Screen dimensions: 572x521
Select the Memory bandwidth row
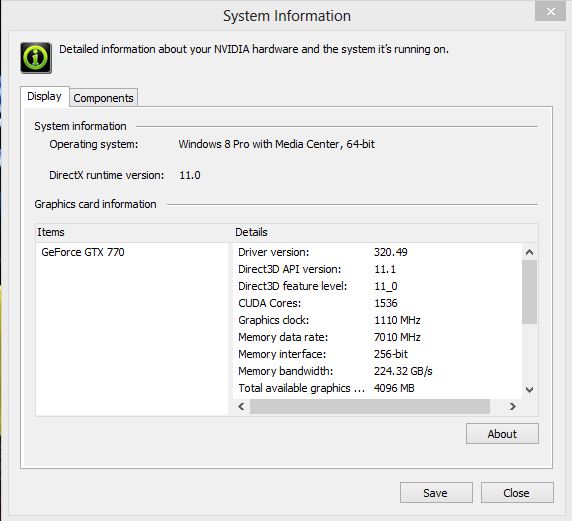378,371
